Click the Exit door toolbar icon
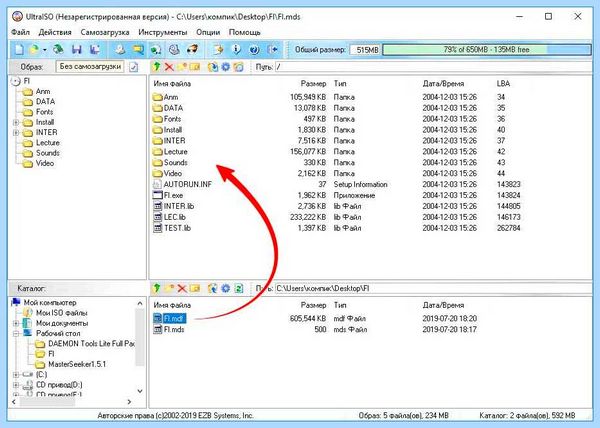The width and height of the screenshot is (600, 428). 273,49
